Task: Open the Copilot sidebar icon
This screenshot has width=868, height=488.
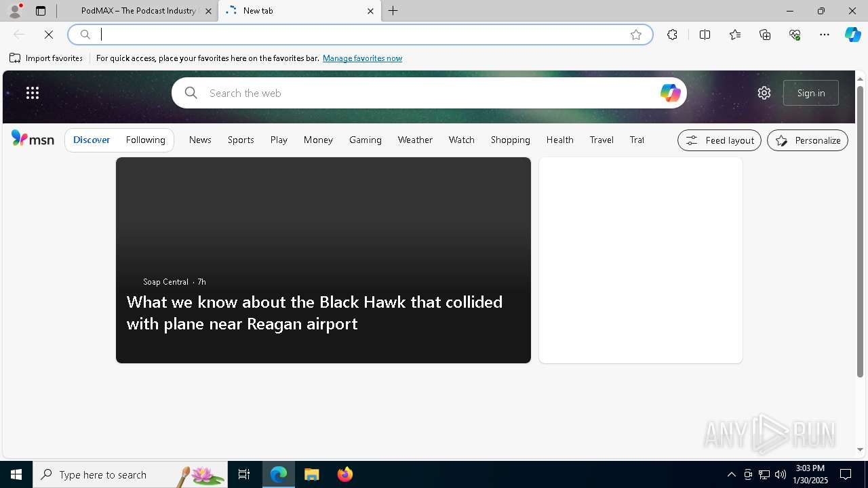Action: pyautogui.click(x=852, y=35)
